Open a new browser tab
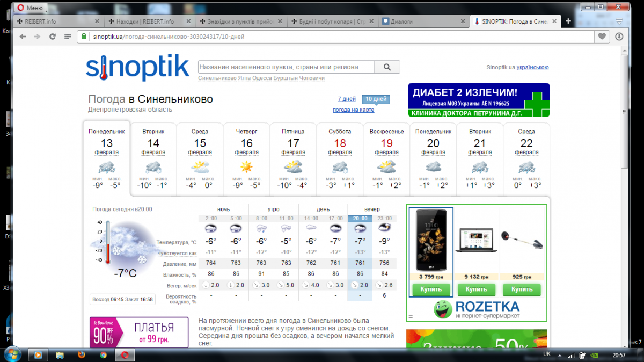Image resolution: width=644 pixels, height=362 pixels. pos(568,21)
